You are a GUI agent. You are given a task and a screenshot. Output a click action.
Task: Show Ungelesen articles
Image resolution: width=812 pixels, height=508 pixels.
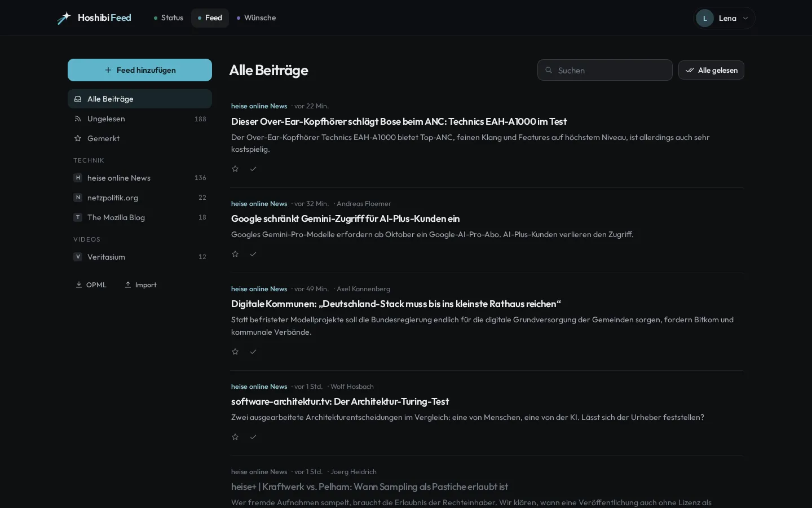pos(140,119)
